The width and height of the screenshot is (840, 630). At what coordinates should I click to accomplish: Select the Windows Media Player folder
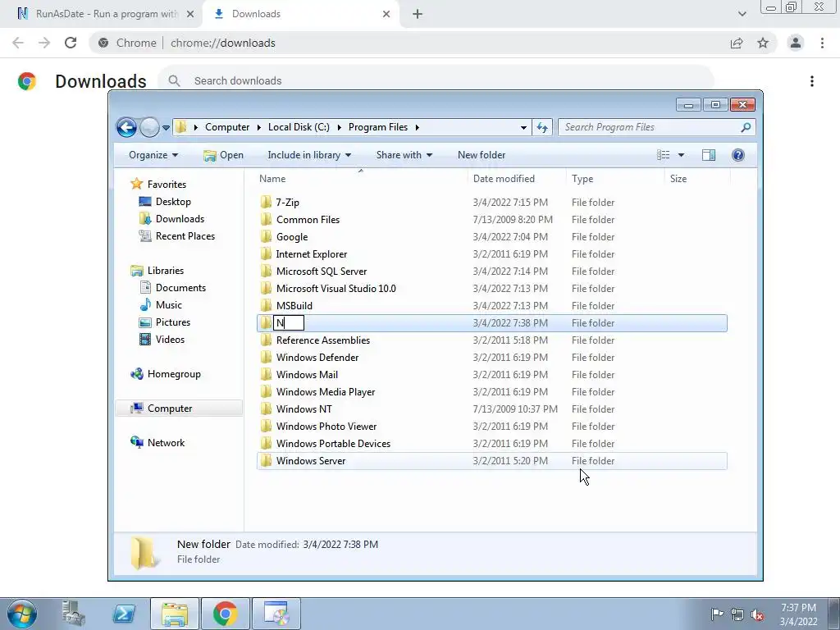(326, 391)
